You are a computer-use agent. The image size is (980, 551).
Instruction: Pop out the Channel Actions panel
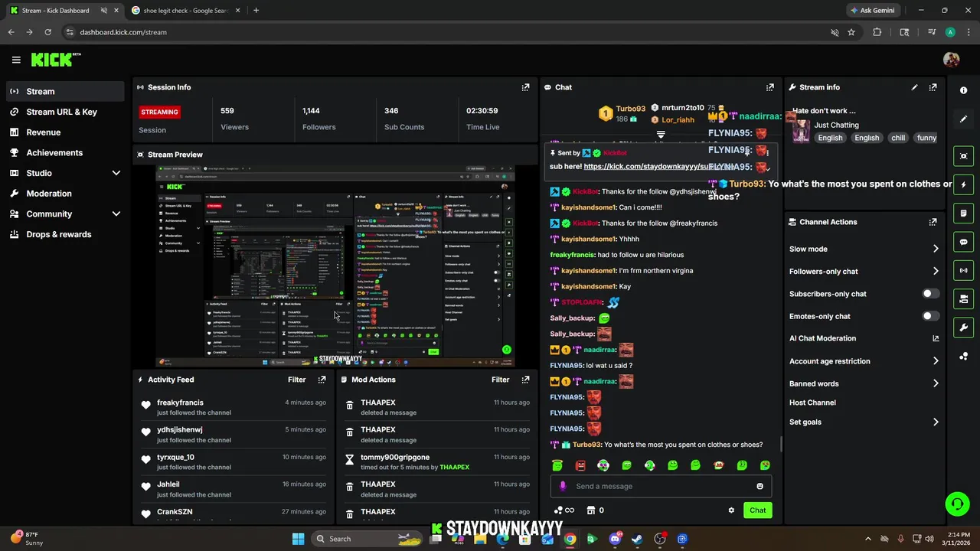pyautogui.click(x=933, y=222)
